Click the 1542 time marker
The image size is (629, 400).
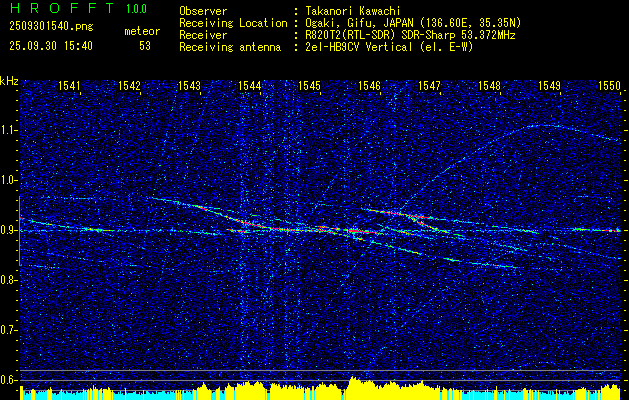coord(129,85)
